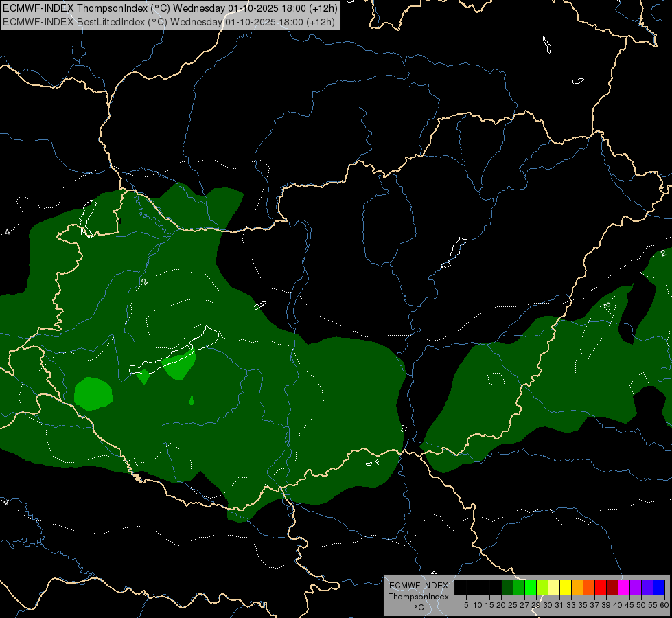The width and height of the screenshot is (672, 618).
Task: Select the bright green 27–29 legend swatch
Action: 531,587
